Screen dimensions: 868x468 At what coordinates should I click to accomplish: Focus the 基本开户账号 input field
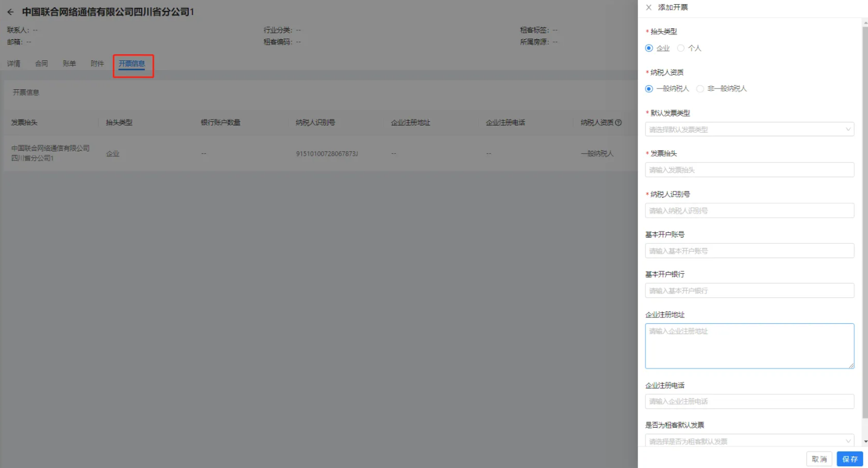pos(750,251)
